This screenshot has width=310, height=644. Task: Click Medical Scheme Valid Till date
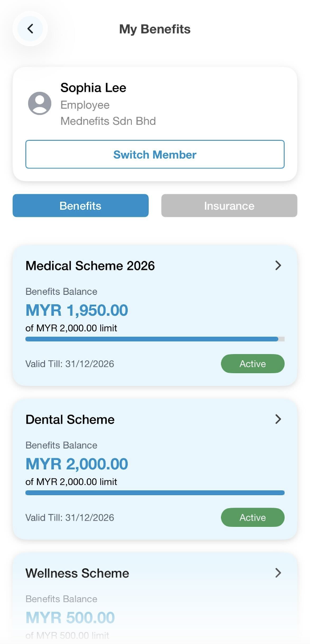(x=69, y=364)
